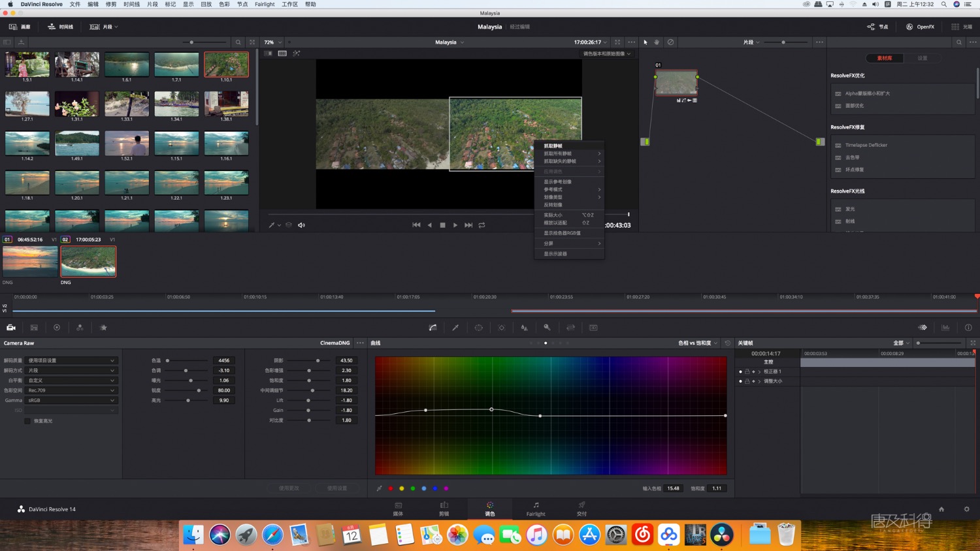Toggle the OpenFX panel button

920,27
